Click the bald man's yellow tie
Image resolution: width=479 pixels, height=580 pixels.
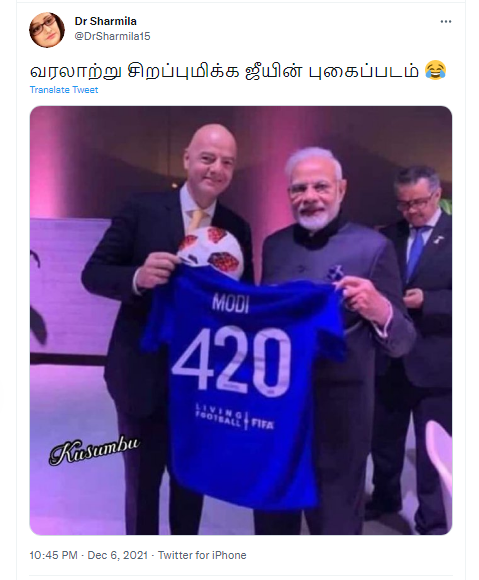tap(197, 220)
